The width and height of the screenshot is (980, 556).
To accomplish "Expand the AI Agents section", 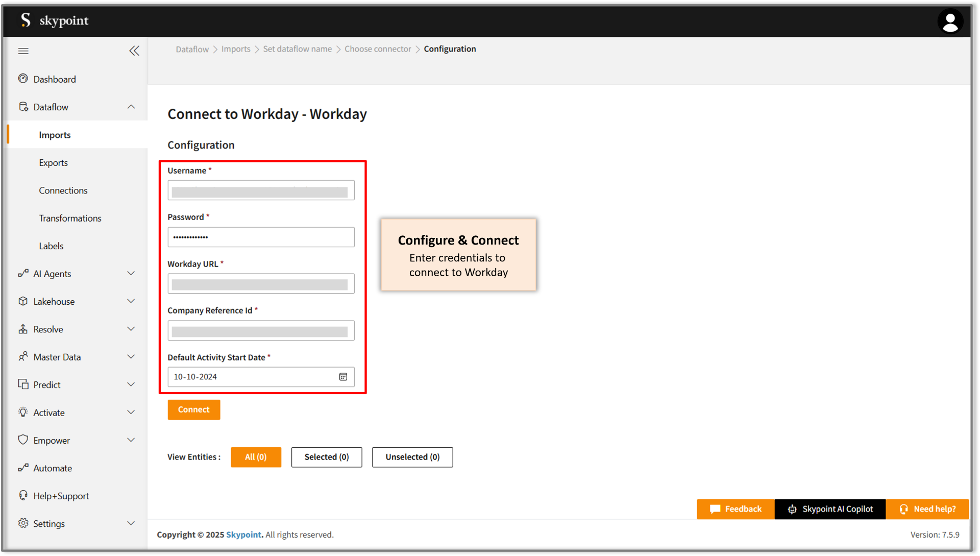I will [x=131, y=274].
